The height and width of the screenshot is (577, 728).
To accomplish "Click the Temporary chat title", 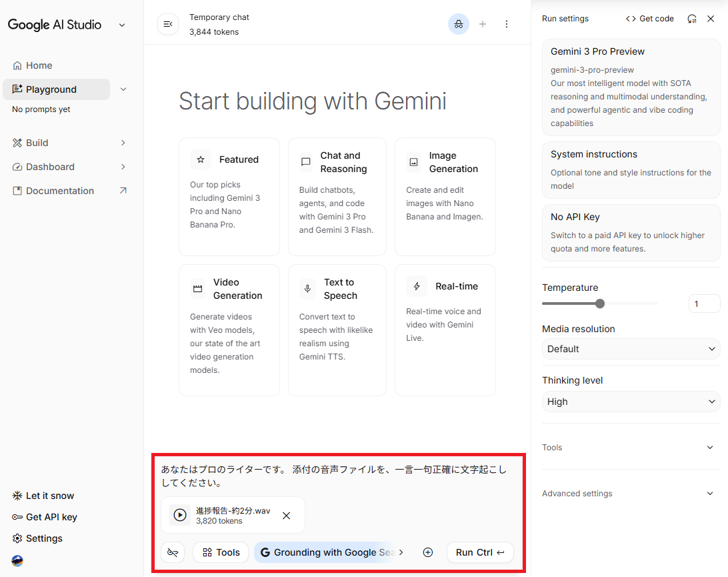I will tap(219, 17).
